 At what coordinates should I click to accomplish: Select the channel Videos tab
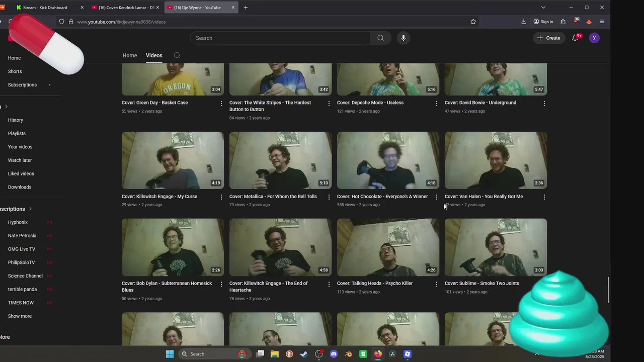pyautogui.click(x=154, y=55)
